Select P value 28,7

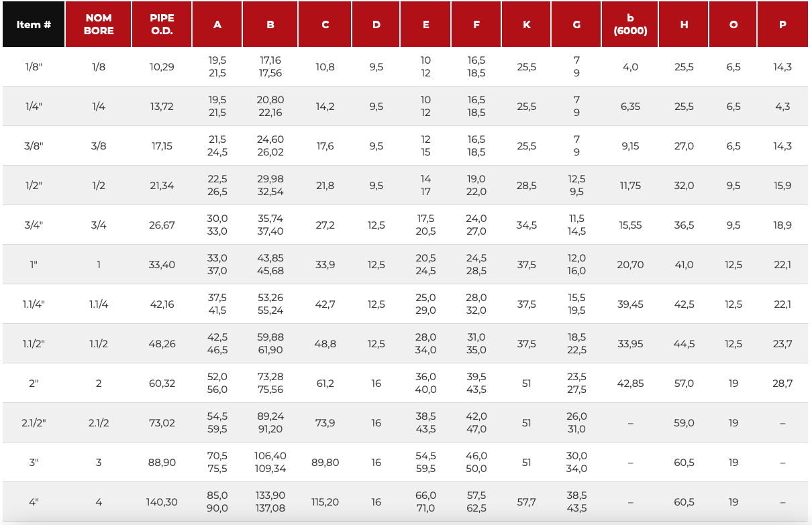point(782,384)
